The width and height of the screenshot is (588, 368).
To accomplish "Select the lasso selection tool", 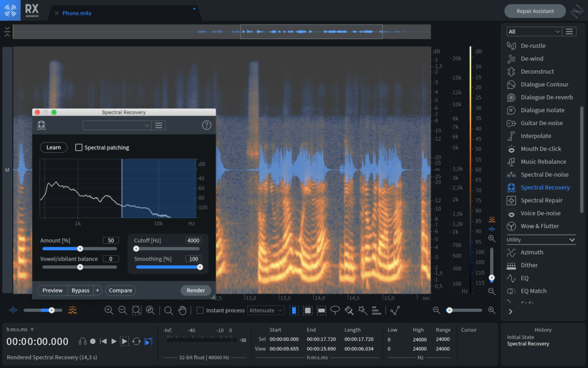I will pyautogui.click(x=335, y=310).
